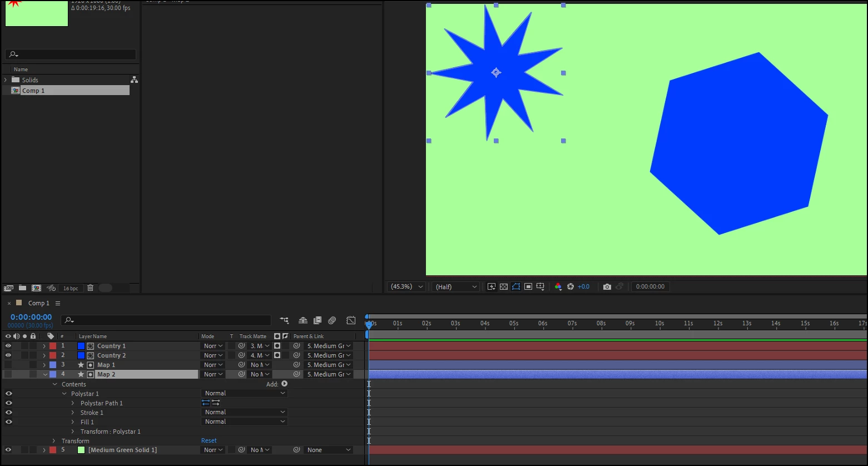Create new folder in Project panel
Screen dimensions: 868x466
(x=22, y=288)
